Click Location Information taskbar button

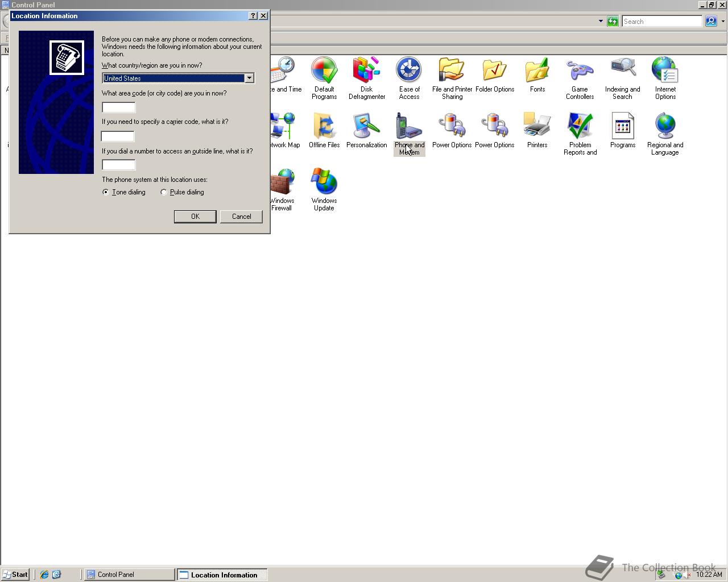coord(222,575)
